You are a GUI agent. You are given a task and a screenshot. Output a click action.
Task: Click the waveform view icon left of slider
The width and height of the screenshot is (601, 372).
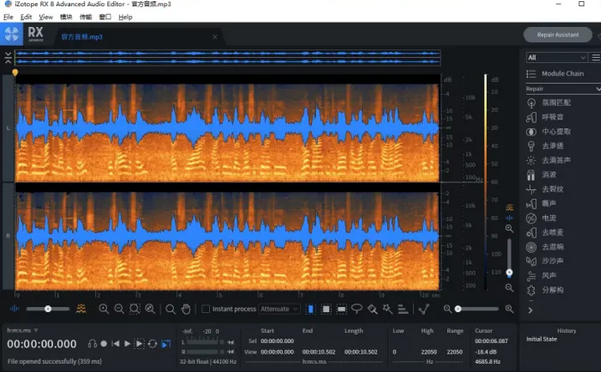(14, 308)
